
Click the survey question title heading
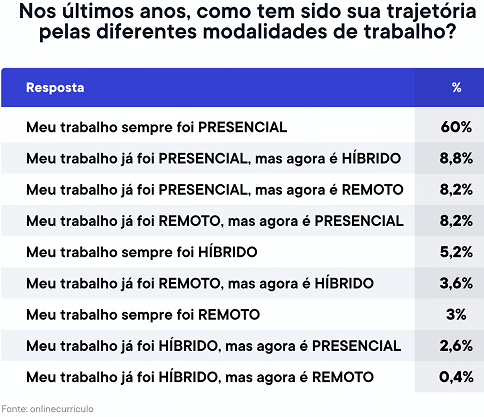tap(247, 21)
